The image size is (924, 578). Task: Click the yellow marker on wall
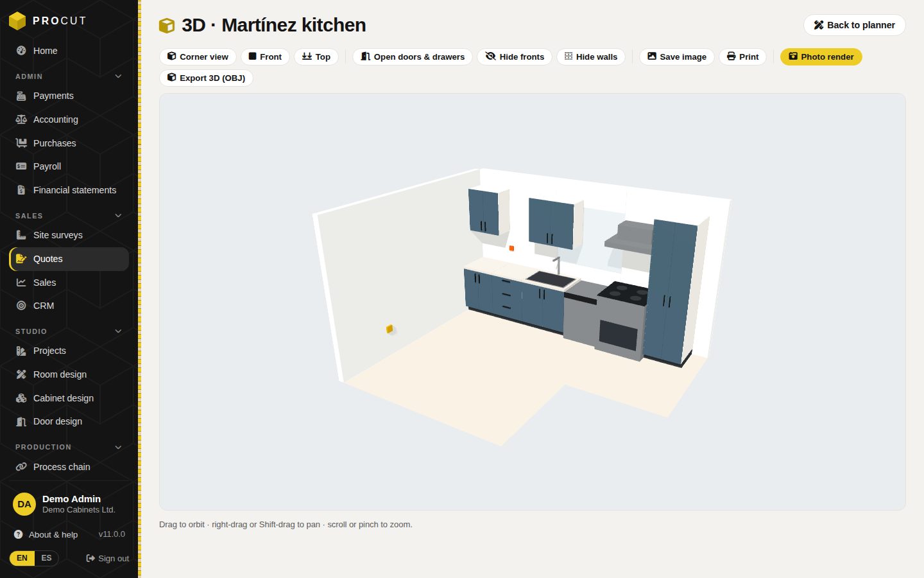pos(389,329)
